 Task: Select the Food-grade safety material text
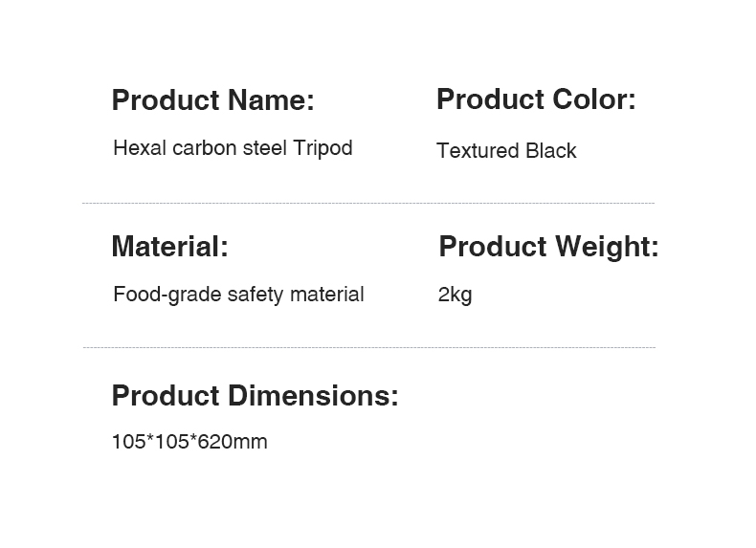[x=238, y=295]
